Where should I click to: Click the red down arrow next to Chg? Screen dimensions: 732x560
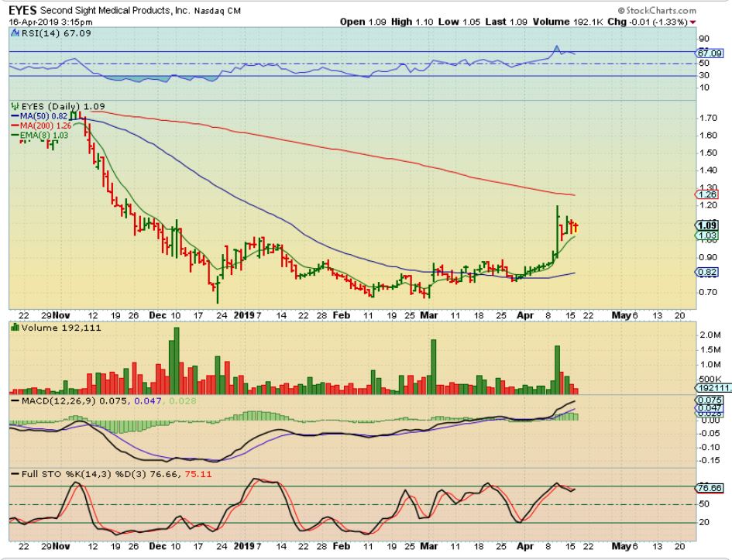tap(692, 22)
